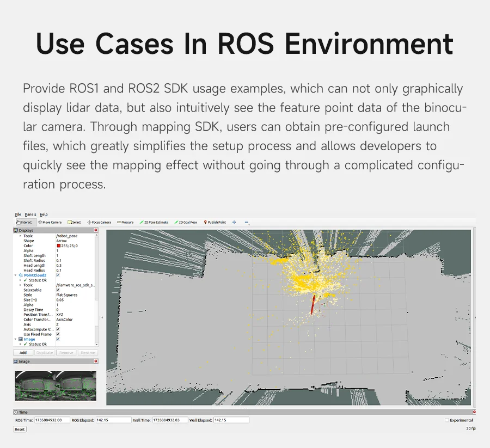Open the File menu

tap(18, 214)
